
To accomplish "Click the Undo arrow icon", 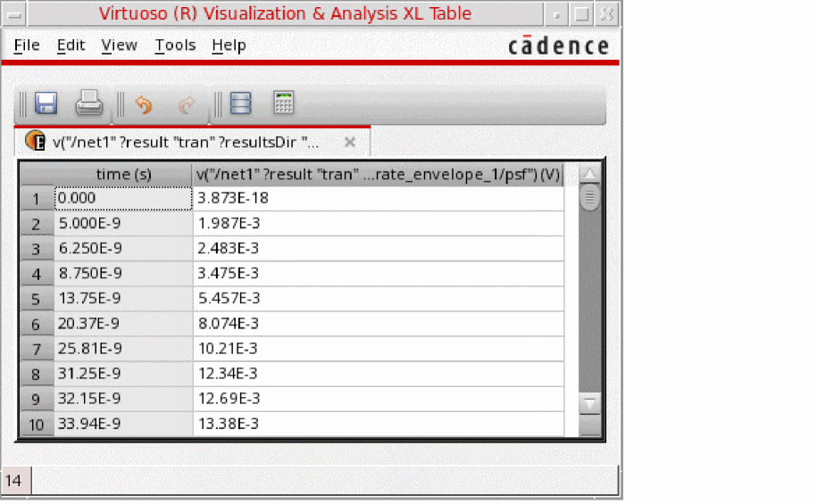I will [x=144, y=104].
